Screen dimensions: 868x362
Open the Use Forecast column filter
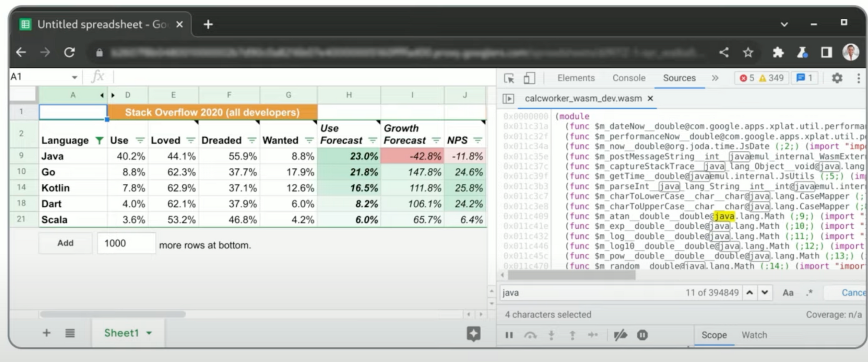pyautogui.click(x=372, y=140)
